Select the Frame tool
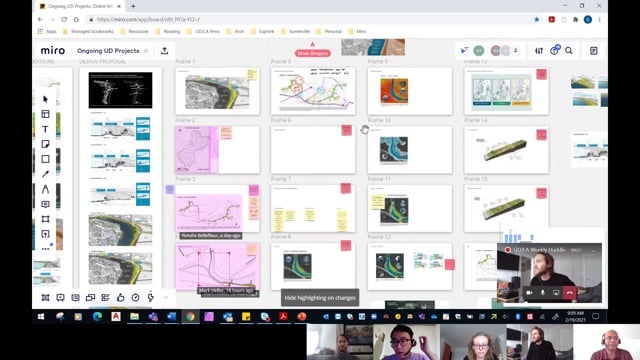 (45, 219)
